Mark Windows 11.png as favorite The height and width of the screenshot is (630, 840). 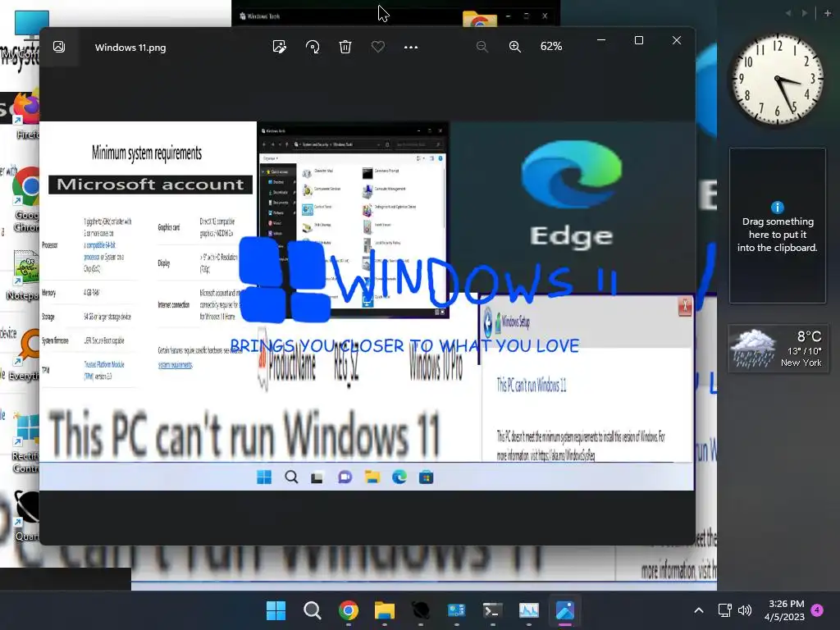pyautogui.click(x=377, y=47)
